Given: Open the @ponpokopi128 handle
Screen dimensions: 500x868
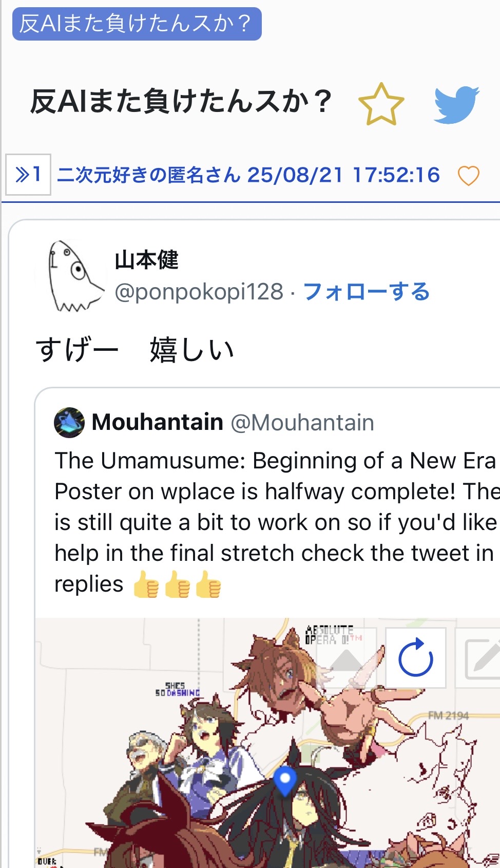Looking at the screenshot, I should [199, 292].
